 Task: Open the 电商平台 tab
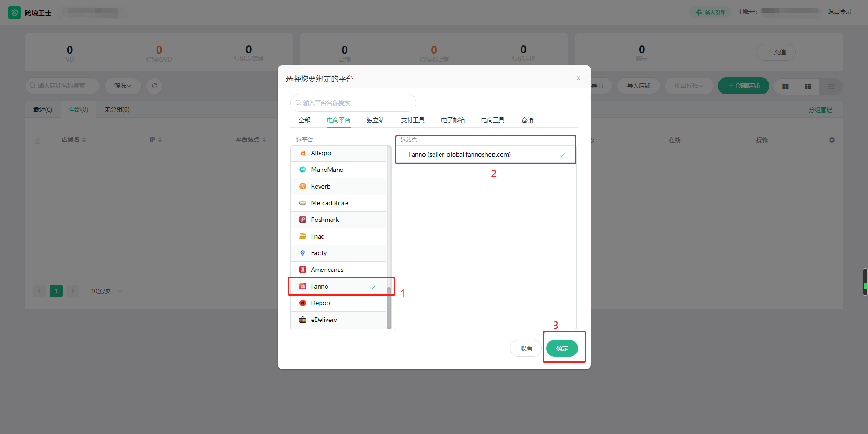(x=339, y=120)
